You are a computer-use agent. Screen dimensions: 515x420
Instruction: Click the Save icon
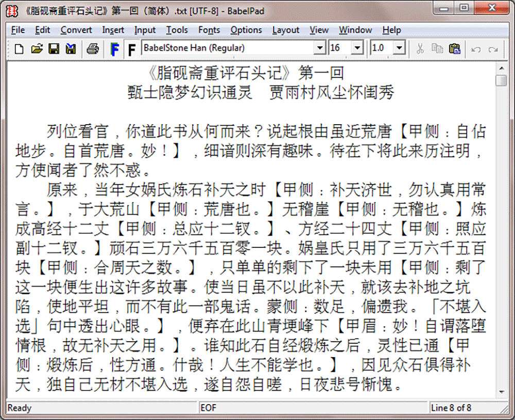coord(54,48)
